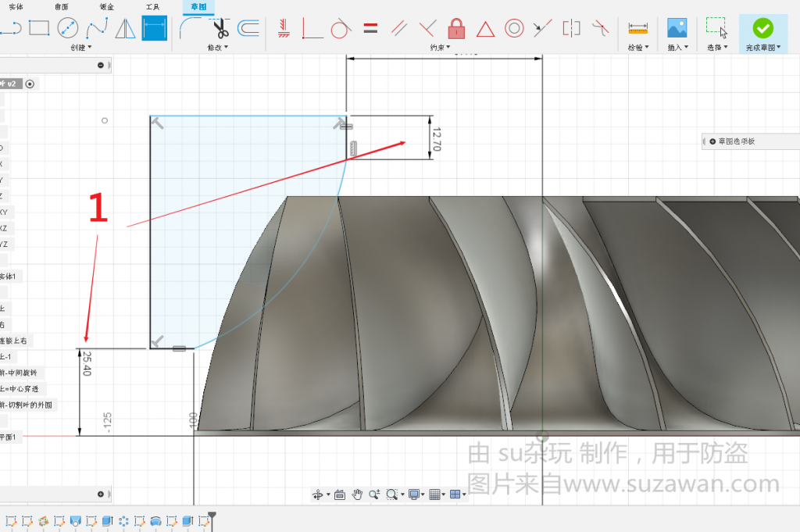Click the green Finish Sketch checkmark
800x532 pixels.
point(762,28)
